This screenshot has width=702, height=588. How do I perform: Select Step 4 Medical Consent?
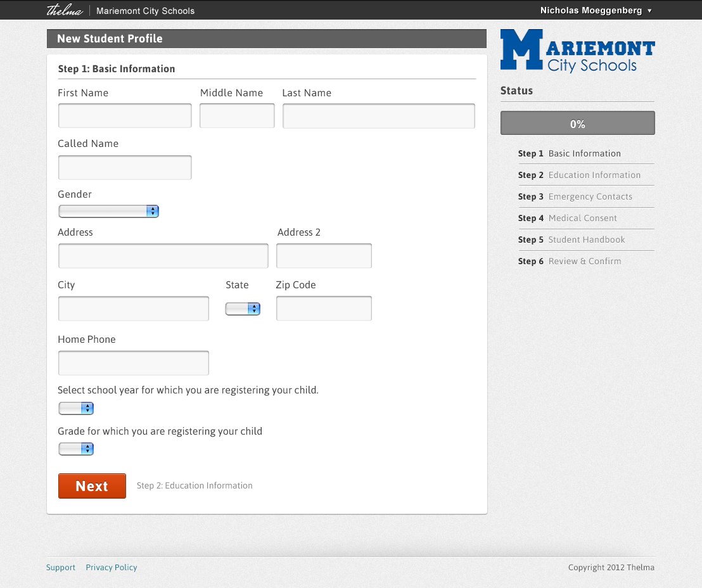click(568, 218)
